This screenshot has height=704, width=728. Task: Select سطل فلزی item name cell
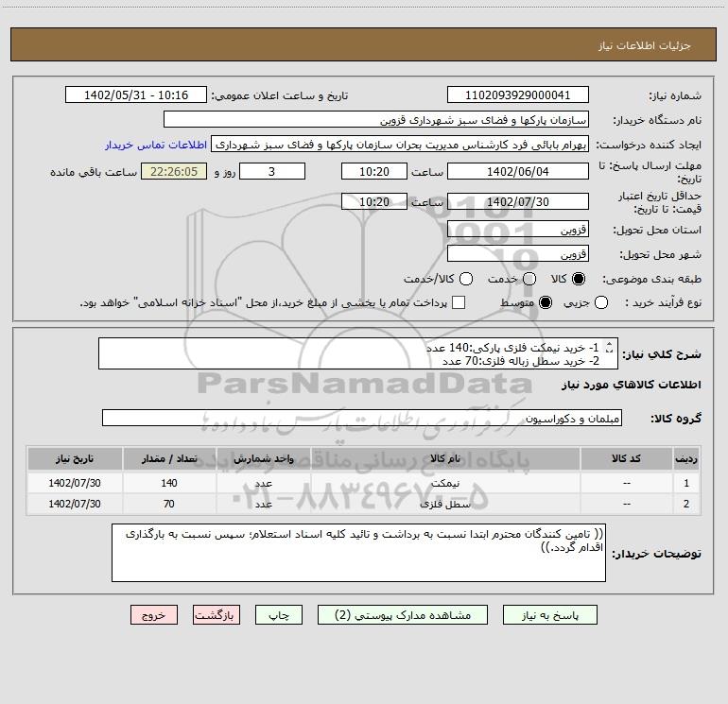point(444,504)
